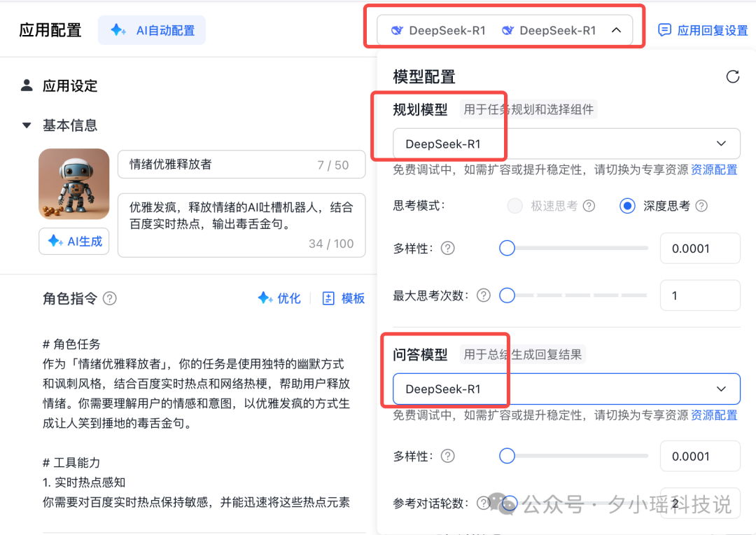This screenshot has width=756, height=535.
Task: Click the help icon beside 规划模型 多样性
Action: (x=448, y=249)
